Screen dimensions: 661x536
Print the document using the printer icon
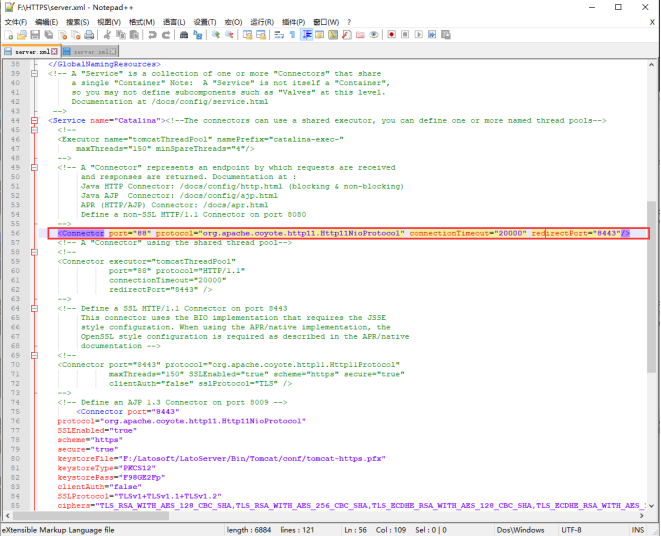(x=89, y=35)
